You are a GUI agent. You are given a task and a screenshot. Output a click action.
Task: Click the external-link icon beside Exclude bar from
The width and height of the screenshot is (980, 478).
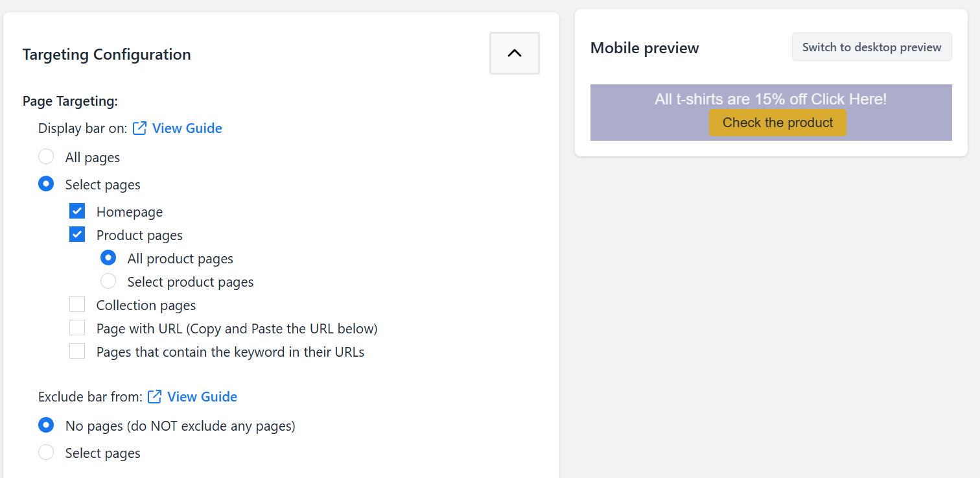[154, 397]
